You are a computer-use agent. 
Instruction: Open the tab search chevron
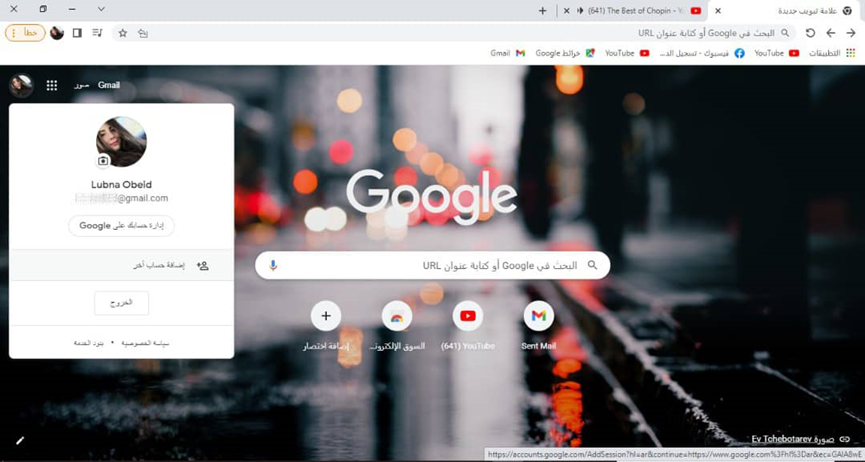click(x=101, y=9)
